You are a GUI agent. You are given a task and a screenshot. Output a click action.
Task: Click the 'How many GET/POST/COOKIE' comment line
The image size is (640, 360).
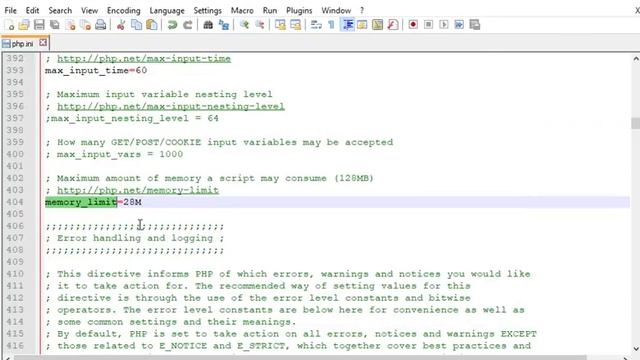pos(219,142)
